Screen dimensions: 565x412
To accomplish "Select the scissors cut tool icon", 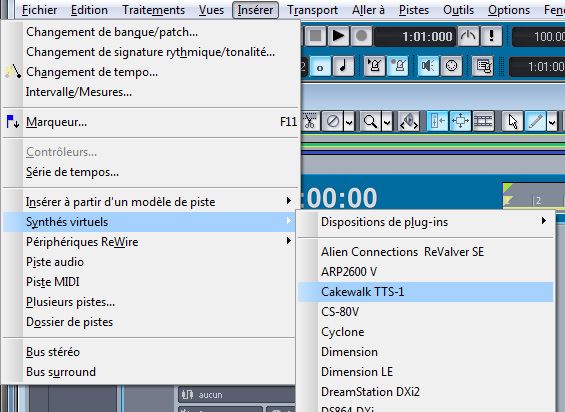I will (309, 121).
